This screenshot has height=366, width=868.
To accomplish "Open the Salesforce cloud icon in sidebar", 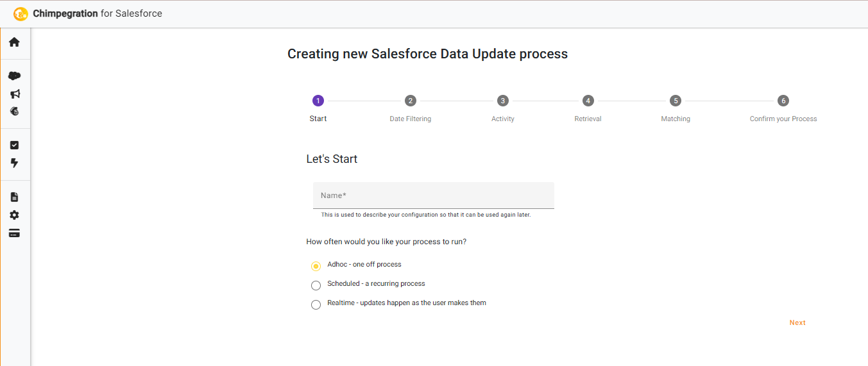I will [x=14, y=76].
